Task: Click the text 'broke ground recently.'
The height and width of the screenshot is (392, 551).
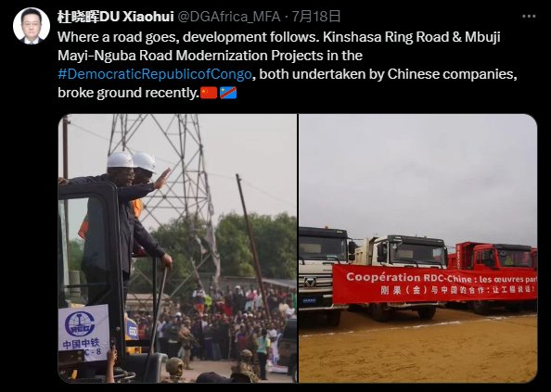Action: tap(129, 93)
